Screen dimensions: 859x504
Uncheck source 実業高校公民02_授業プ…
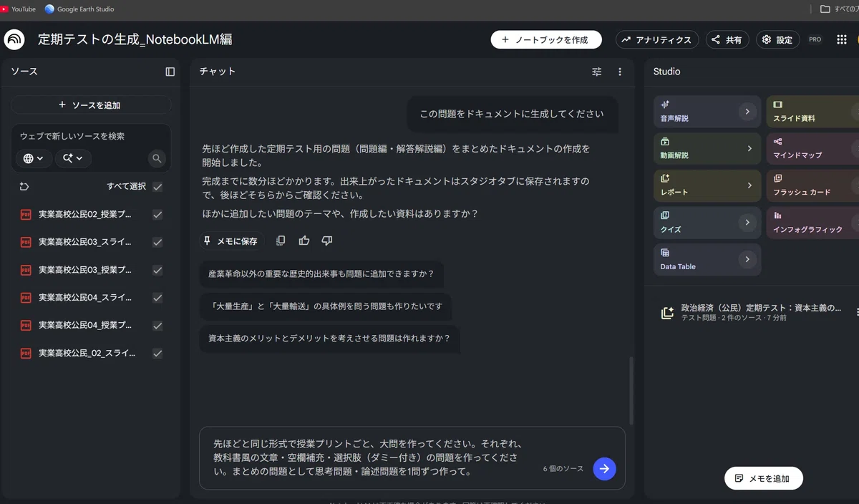(157, 214)
